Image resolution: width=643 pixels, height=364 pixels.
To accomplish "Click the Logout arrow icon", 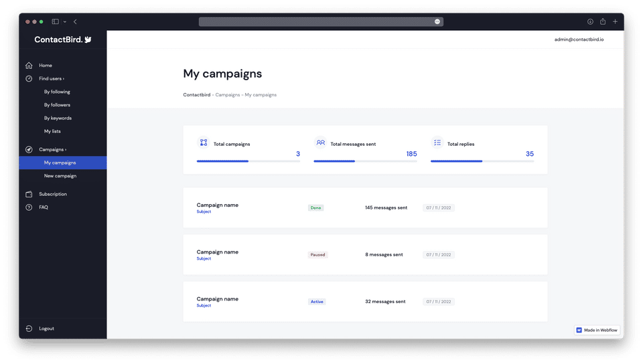I will 29,329.
